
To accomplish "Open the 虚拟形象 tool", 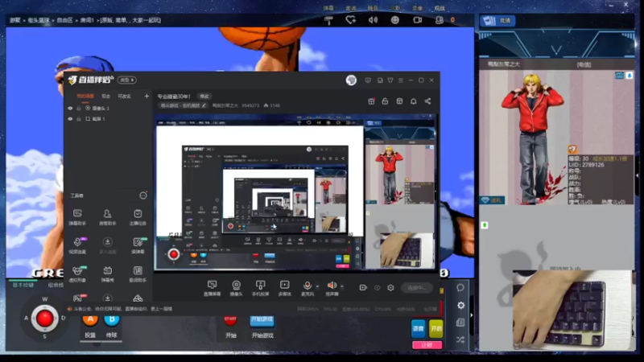I will pyautogui.click(x=77, y=274).
